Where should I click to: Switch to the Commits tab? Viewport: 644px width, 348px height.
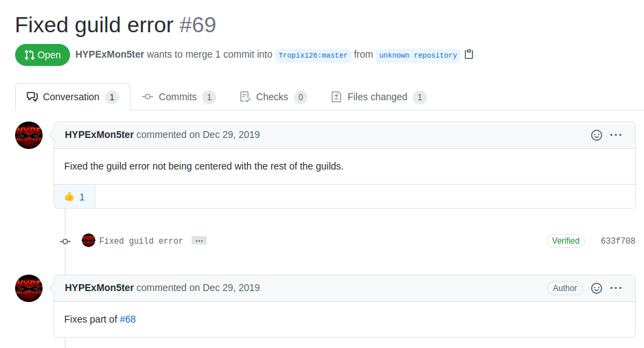click(179, 97)
